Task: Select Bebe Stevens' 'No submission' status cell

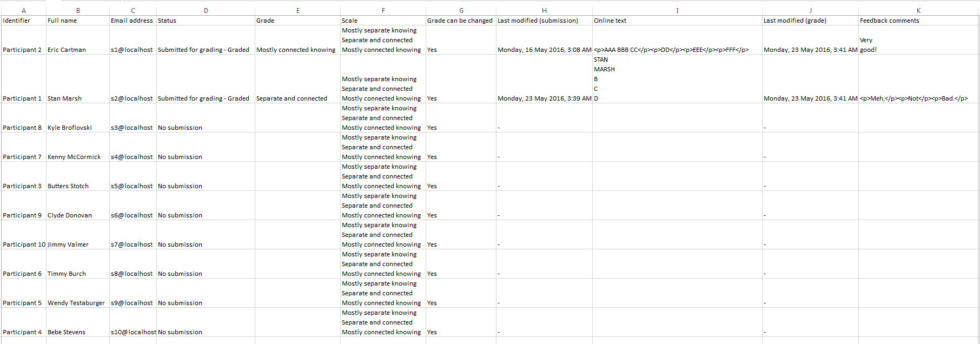Action: point(206,322)
